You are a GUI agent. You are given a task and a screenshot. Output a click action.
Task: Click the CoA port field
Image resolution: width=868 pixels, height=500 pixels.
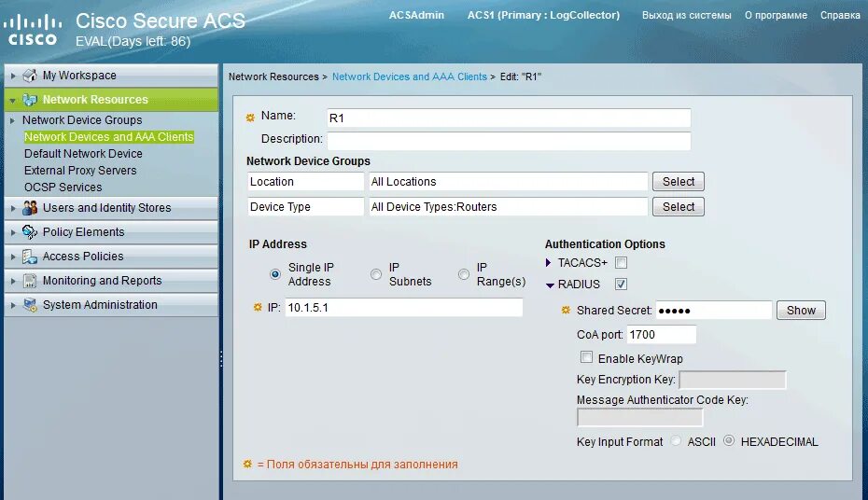tap(662, 335)
